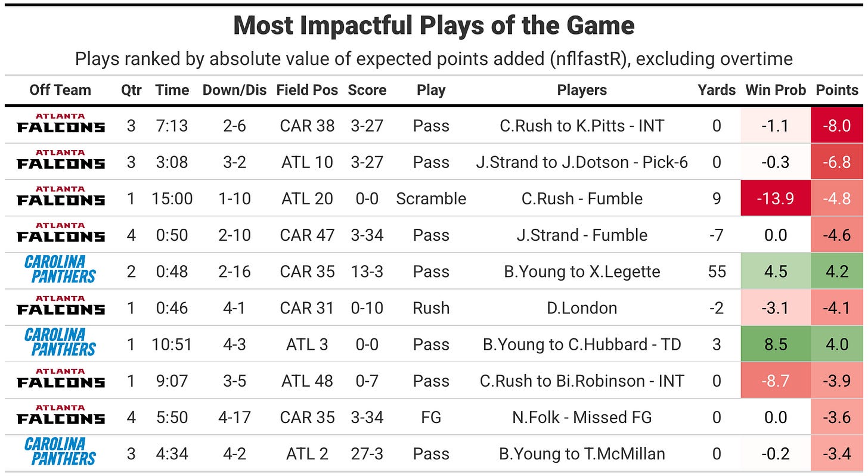Viewport: 868px width, 476px height.
Task: Click the Falcons logo in the 7:13 interception row
Action: pos(61,123)
